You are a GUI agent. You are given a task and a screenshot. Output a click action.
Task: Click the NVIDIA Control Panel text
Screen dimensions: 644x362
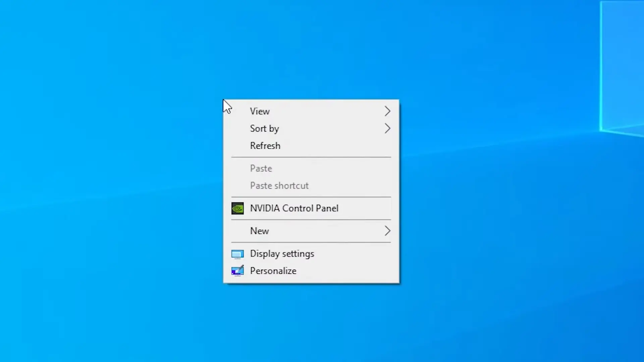(x=294, y=208)
